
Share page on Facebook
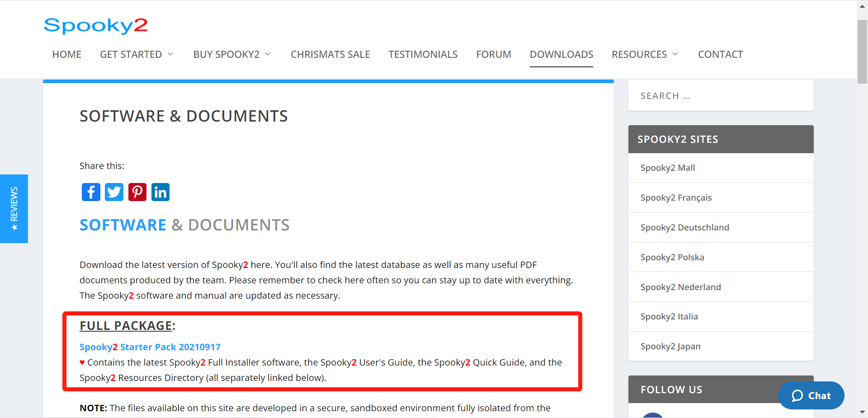[91, 192]
